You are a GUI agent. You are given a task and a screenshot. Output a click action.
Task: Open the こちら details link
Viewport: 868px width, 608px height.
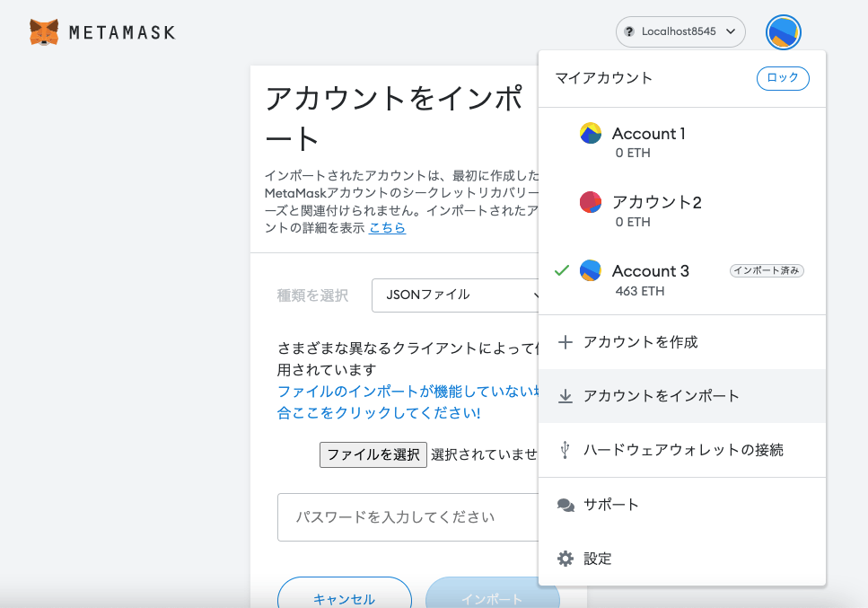click(388, 227)
